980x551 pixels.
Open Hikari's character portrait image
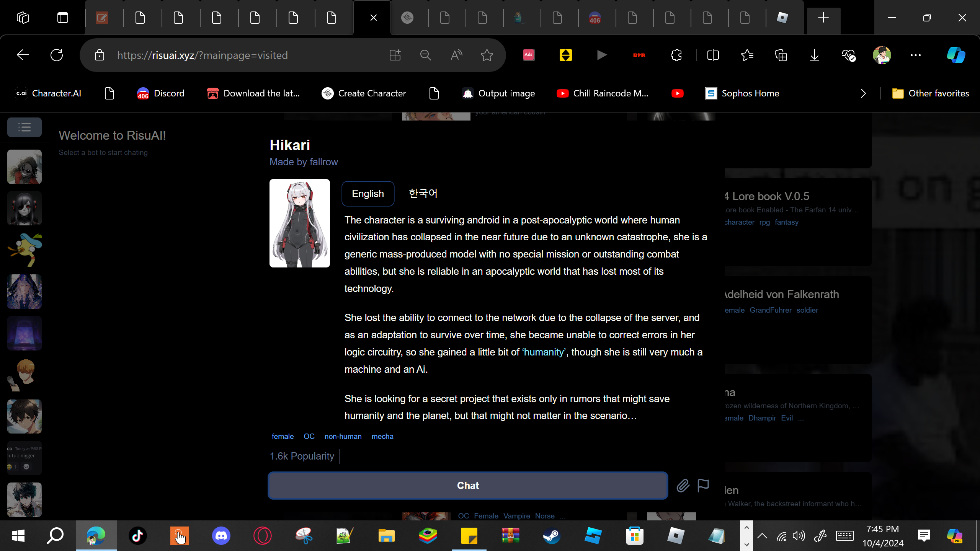(x=300, y=223)
